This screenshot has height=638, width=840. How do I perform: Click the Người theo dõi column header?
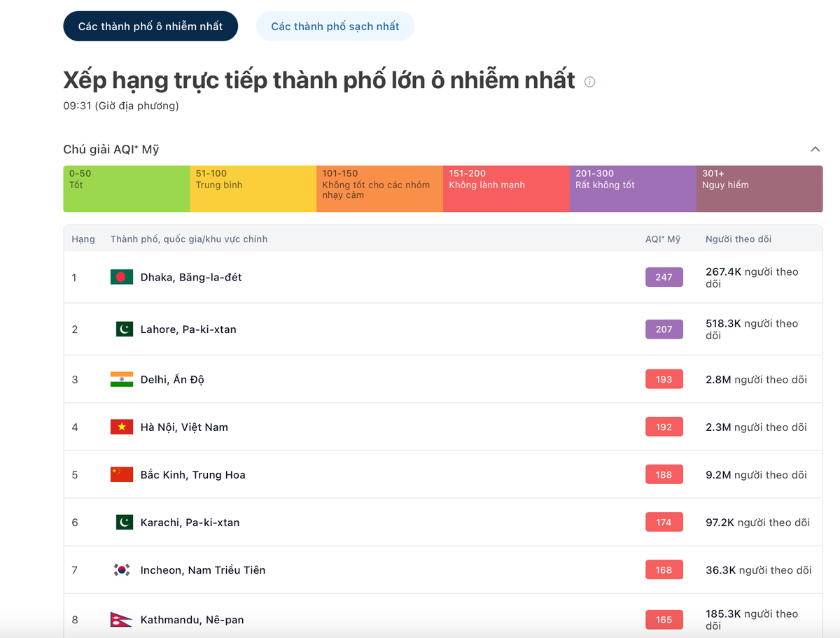click(x=738, y=239)
